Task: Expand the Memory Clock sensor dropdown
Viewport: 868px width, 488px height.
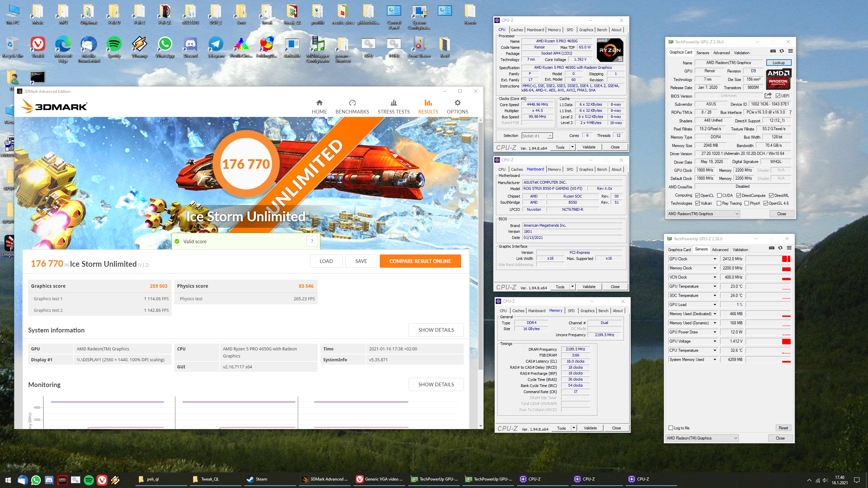Action: point(715,268)
